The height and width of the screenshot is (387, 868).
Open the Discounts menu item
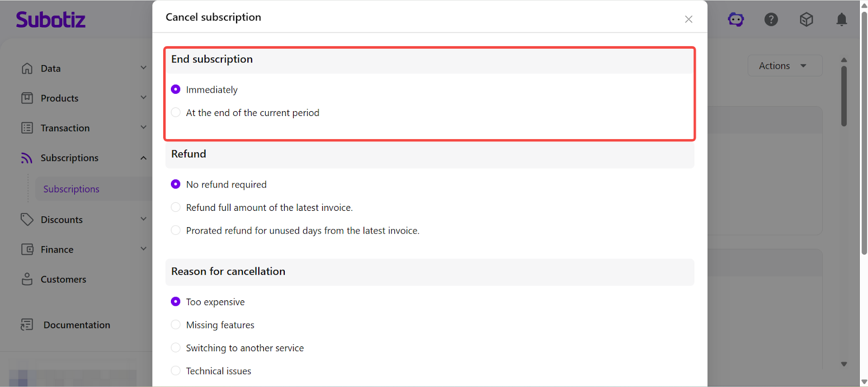click(x=62, y=220)
